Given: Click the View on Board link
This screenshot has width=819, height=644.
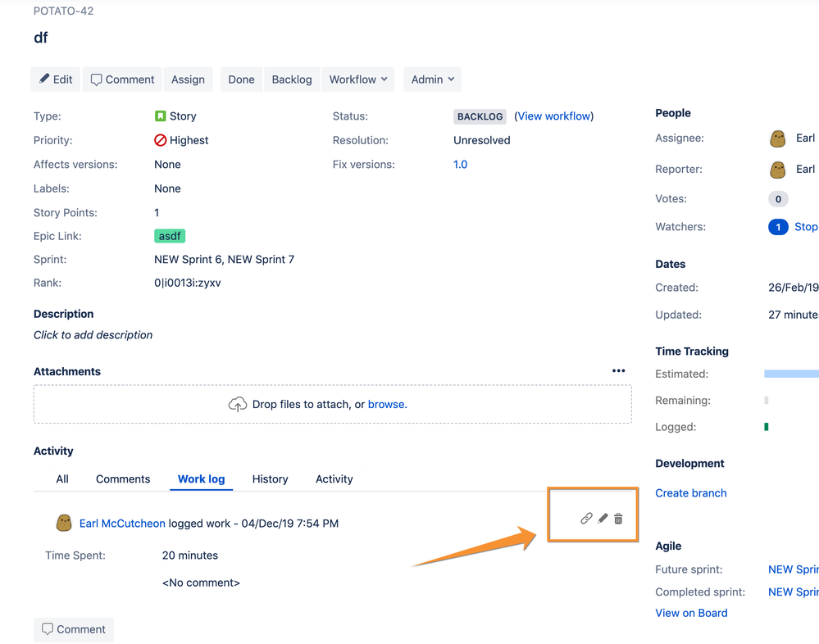Looking at the screenshot, I should tap(691, 613).
